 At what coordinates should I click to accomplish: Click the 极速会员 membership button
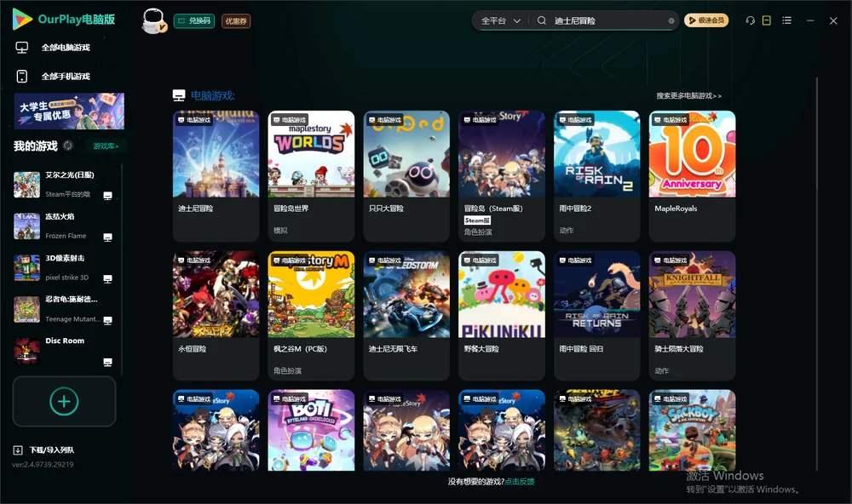coord(706,20)
